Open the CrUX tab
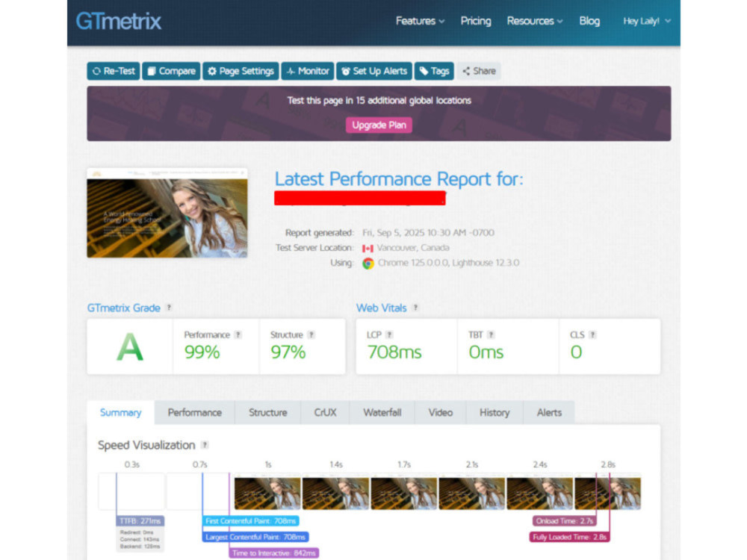The width and height of the screenshot is (747, 560). click(326, 412)
